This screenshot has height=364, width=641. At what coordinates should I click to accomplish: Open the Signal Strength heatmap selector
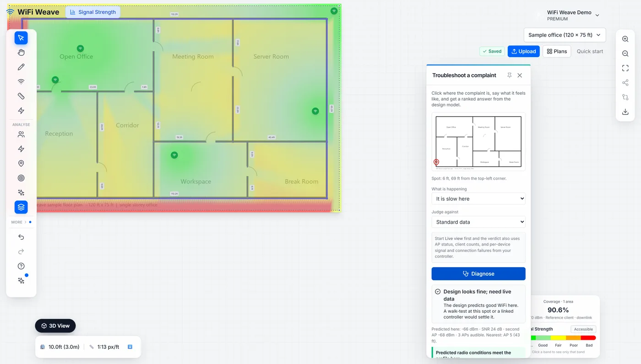(93, 12)
